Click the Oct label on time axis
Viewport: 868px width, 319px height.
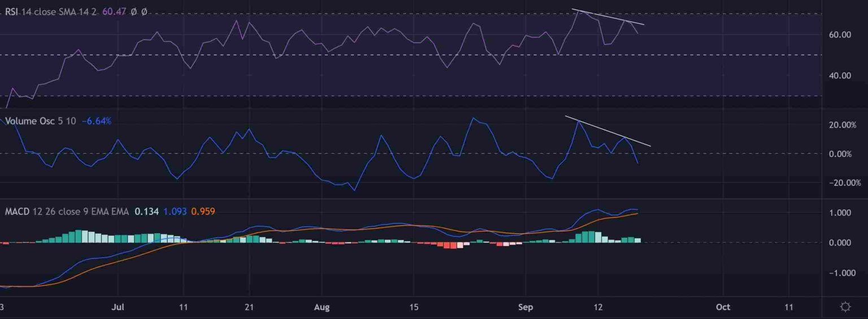click(723, 307)
